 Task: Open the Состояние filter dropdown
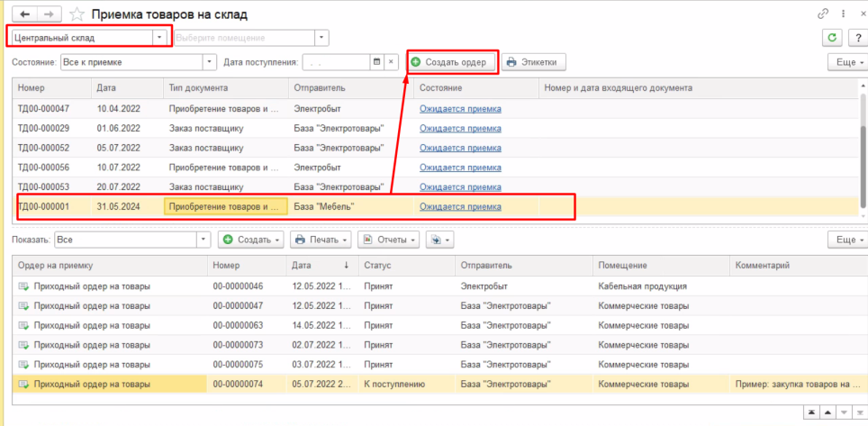tap(210, 62)
